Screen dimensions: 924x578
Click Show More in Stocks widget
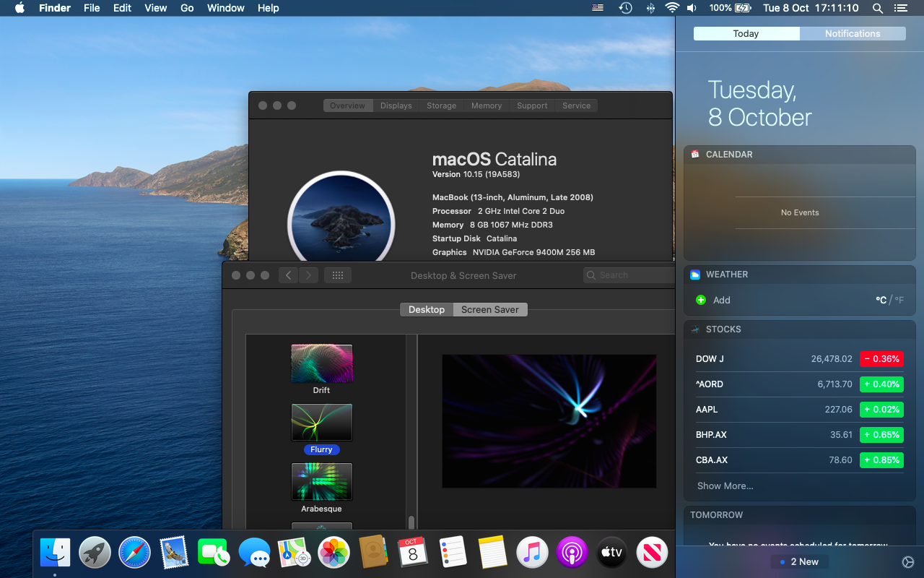[x=725, y=486]
